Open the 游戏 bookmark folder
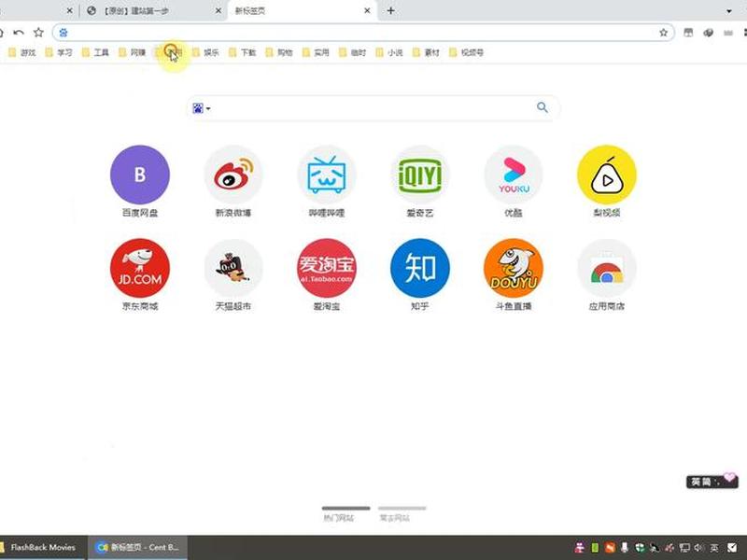Image resolution: width=747 pixels, height=560 pixels. click(21, 52)
